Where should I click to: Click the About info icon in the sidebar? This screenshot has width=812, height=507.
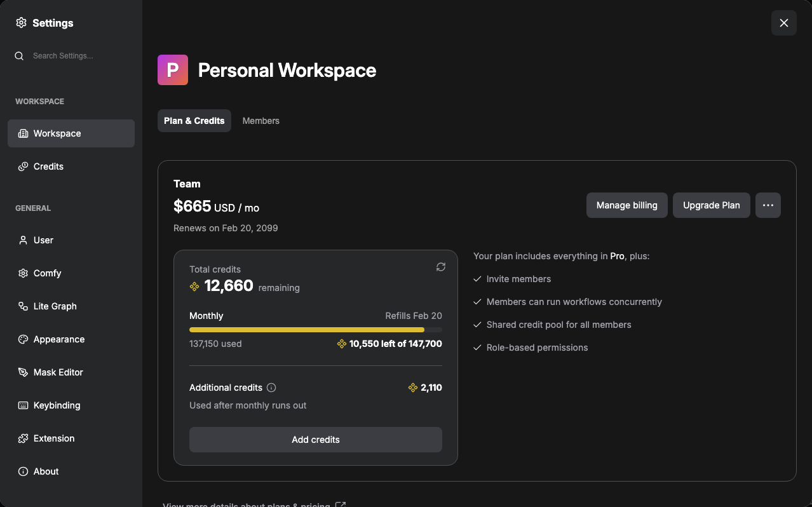pos(24,471)
